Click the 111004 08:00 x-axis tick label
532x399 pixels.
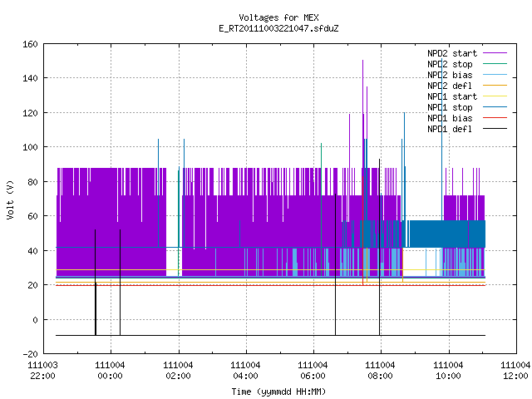click(380, 371)
